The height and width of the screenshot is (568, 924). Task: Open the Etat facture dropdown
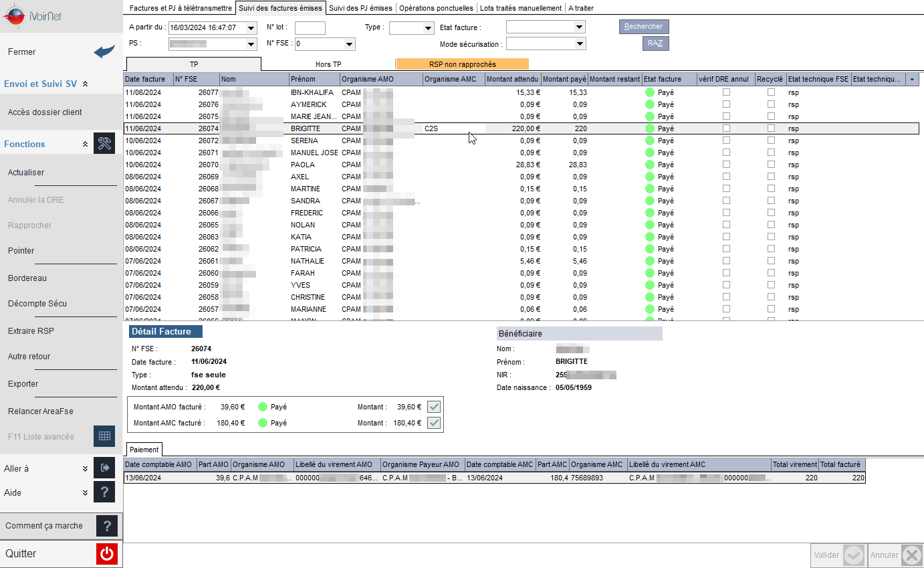546,27
